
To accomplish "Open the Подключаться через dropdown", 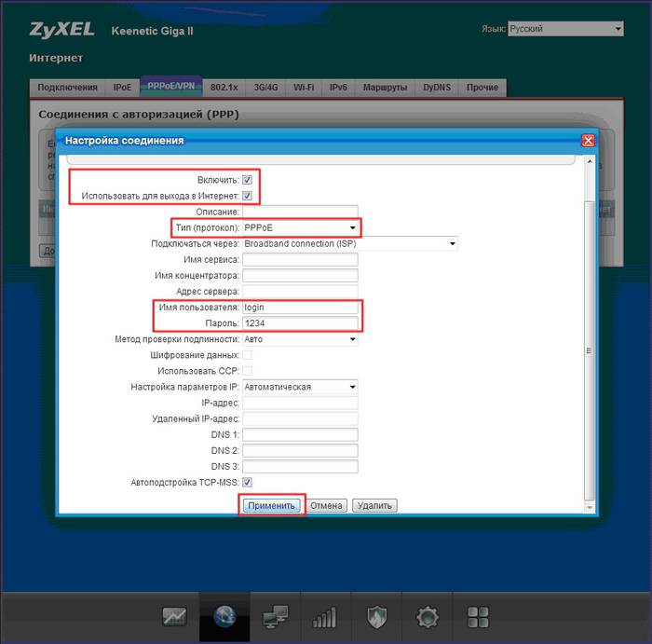I will [x=350, y=244].
